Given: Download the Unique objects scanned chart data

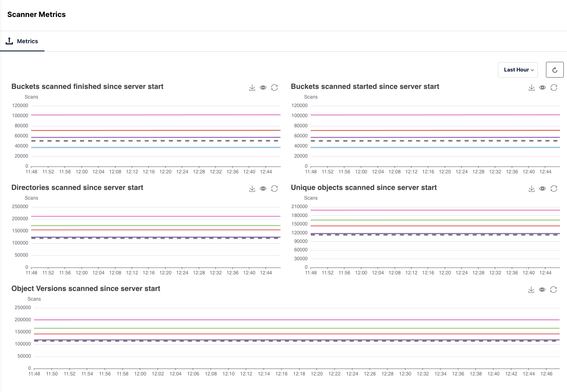Looking at the screenshot, I should [x=531, y=189].
